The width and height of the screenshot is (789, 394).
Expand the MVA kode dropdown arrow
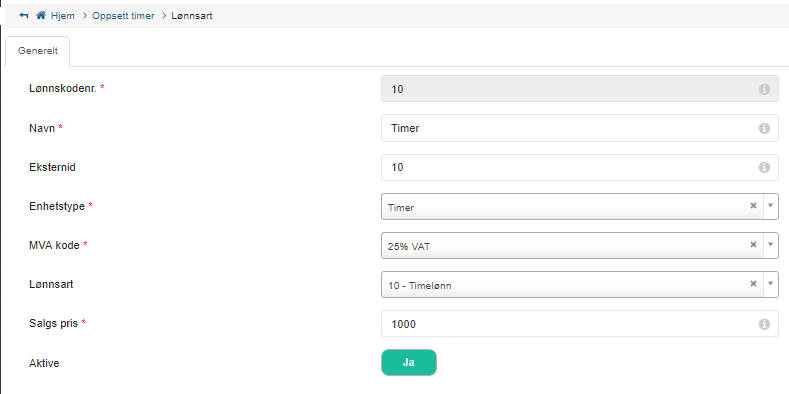point(770,245)
